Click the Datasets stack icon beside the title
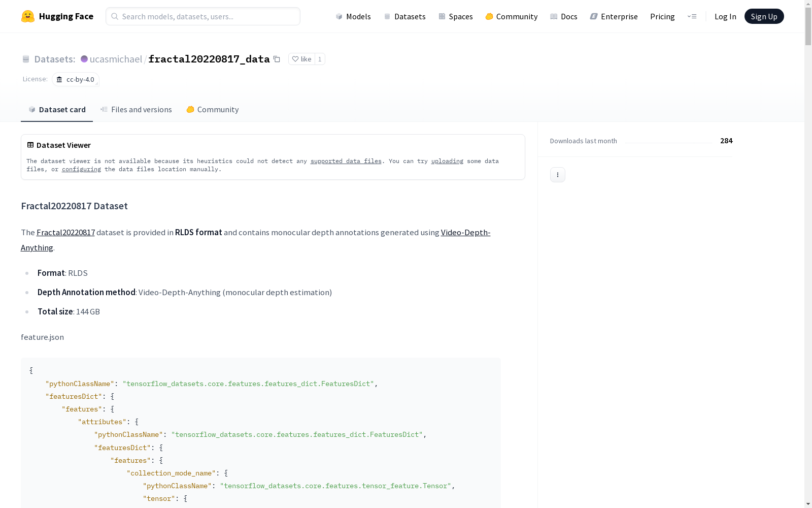This screenshot has width=812, height=508. 26,59
